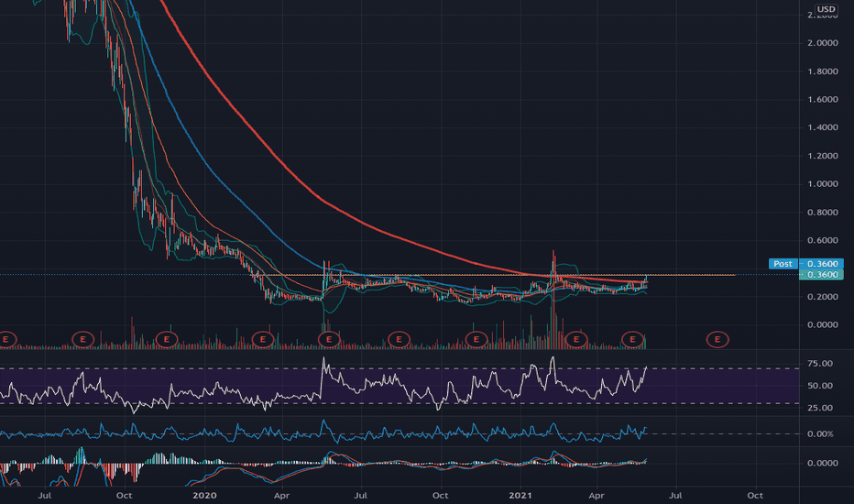The image size is (854, 504).
Task: Open the earnings marker for August 2019
Action: point(82,339)
